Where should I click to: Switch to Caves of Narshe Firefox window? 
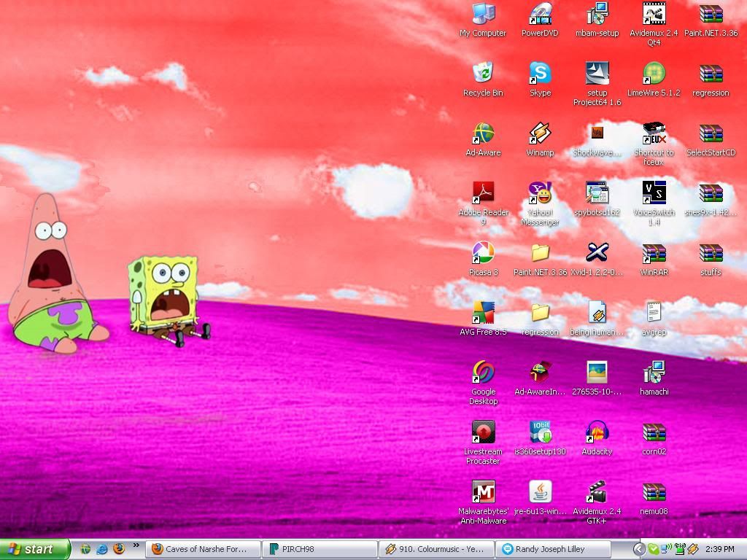pyautogui.click(x=202, y=549)
